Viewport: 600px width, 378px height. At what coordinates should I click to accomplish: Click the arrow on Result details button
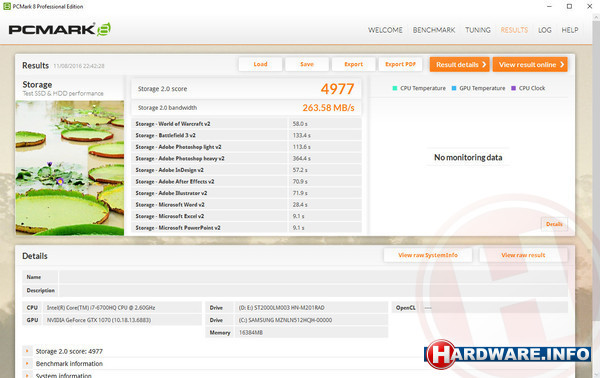(x=484, y=64)
